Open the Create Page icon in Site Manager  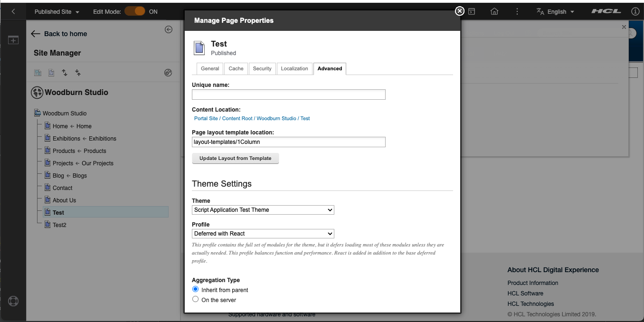coord(38,72)
